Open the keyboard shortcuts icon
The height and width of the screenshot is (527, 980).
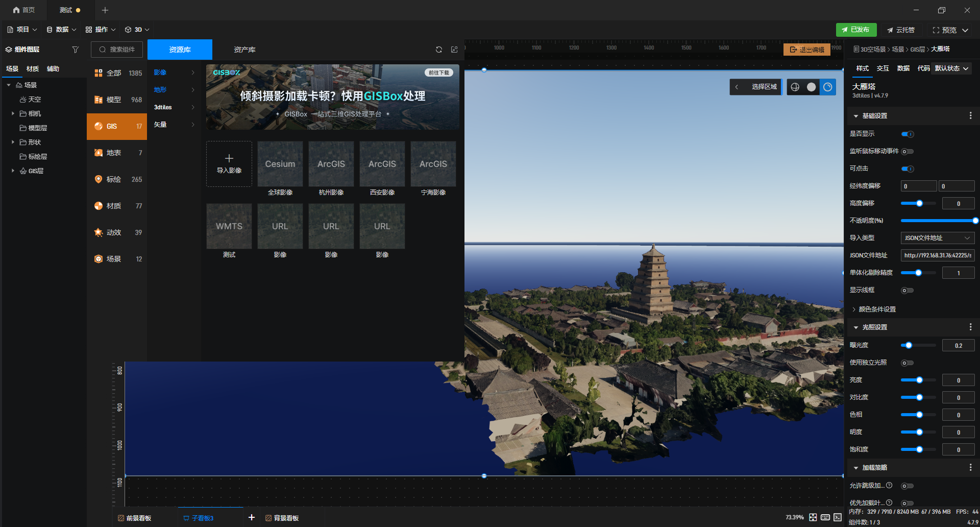tap(825, 517)
